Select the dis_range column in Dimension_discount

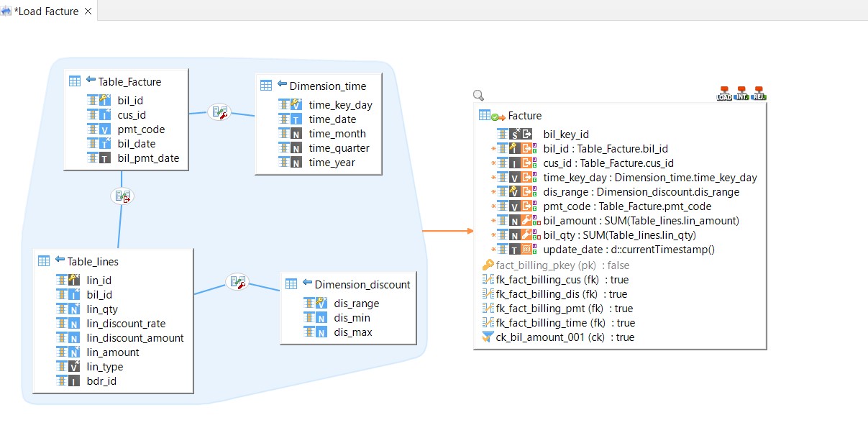[x=356, y=304]
